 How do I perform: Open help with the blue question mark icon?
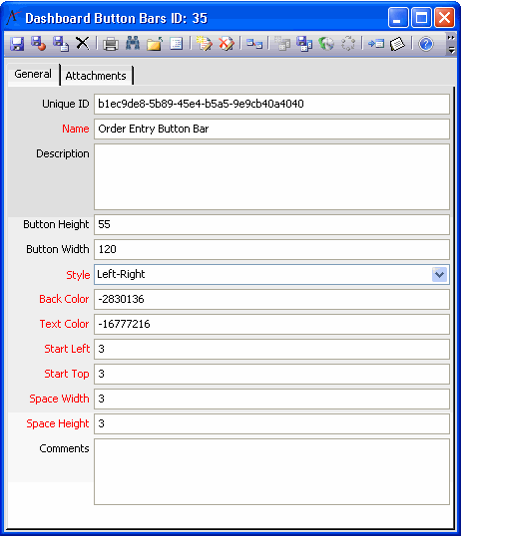click(426, 44)
